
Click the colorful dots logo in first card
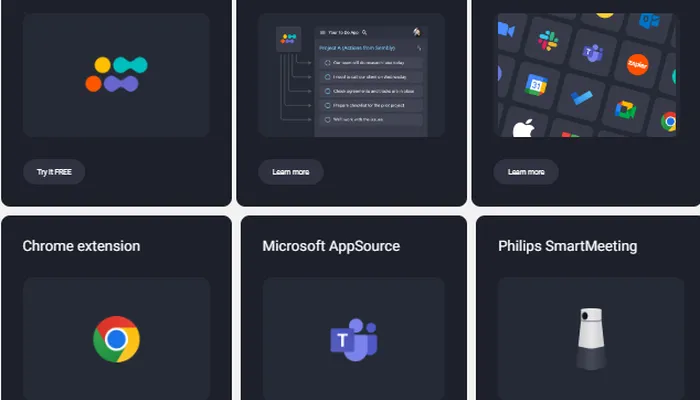[x=116, y=75]
